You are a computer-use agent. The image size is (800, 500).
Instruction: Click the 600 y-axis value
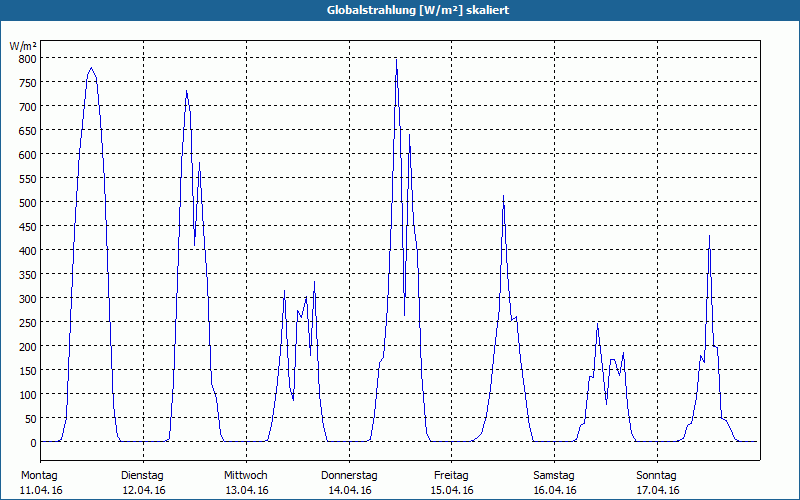27,155
